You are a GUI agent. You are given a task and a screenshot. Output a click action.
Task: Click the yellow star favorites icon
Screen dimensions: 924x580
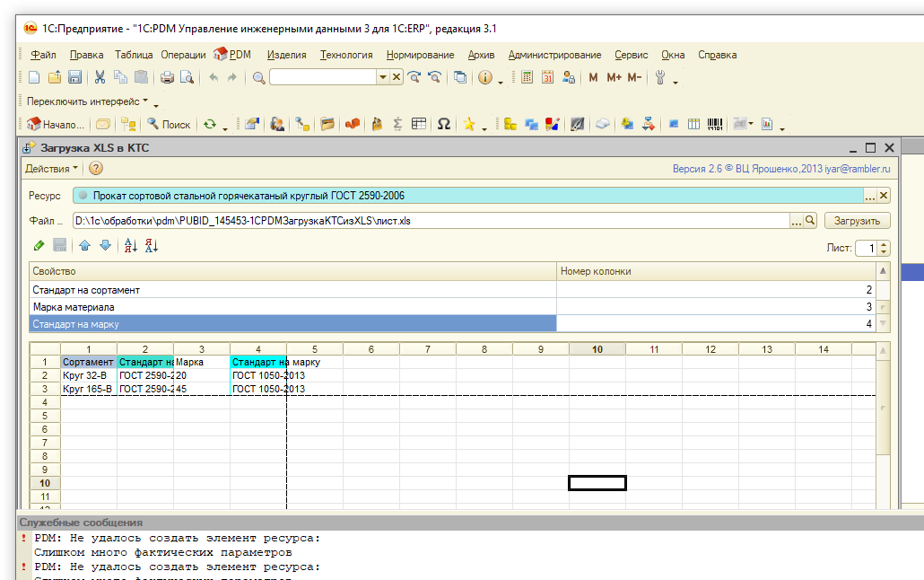[x=469, y=124]
